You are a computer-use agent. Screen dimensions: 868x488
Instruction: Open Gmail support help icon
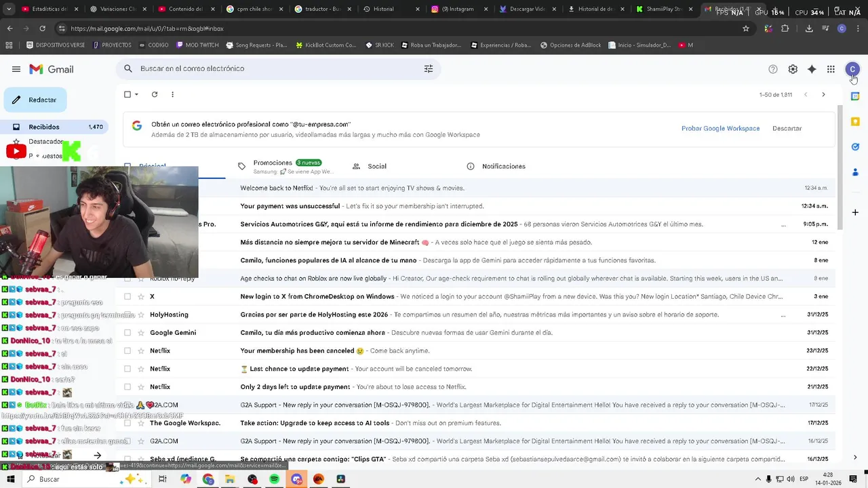tap(773, 69)
